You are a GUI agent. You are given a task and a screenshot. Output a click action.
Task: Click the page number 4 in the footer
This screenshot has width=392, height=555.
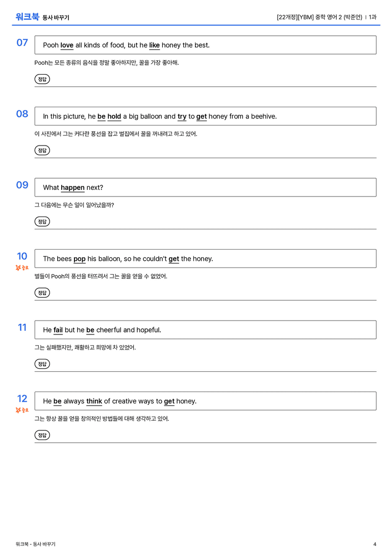coord(375,544)
